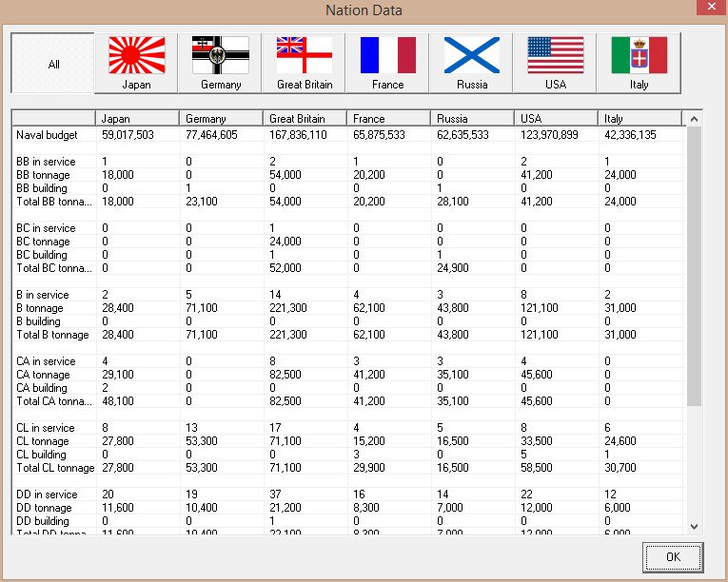
Task: Select the DD building row label
Action: click(x=42, y=521)
